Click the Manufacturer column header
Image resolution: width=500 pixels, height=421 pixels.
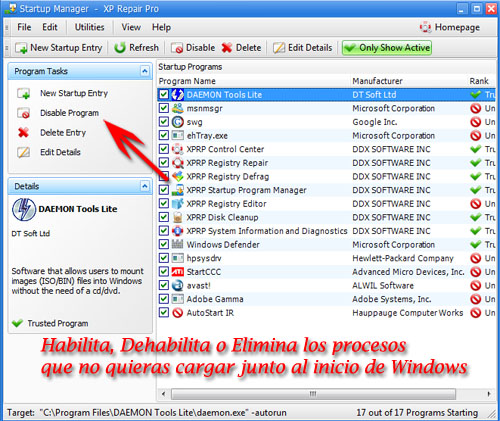click(x=377, y=81)
